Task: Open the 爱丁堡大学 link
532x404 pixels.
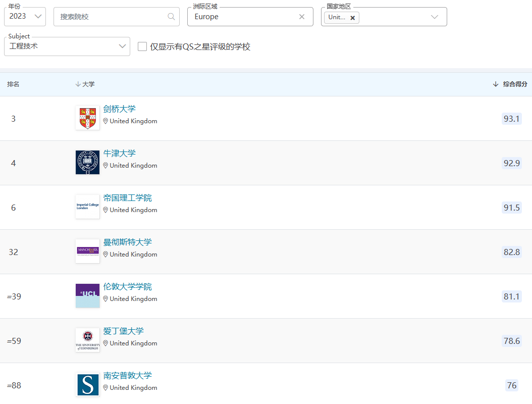Action: pos(124,331)
